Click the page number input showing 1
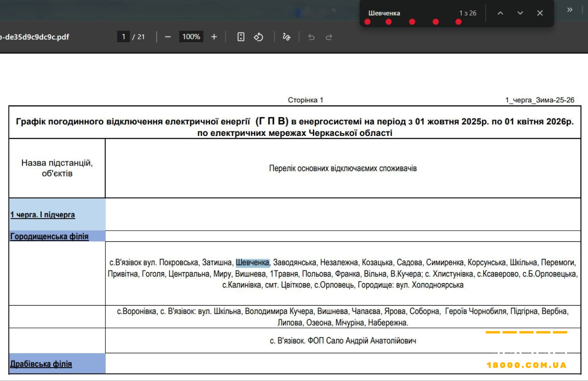 (x=123, y=37)
